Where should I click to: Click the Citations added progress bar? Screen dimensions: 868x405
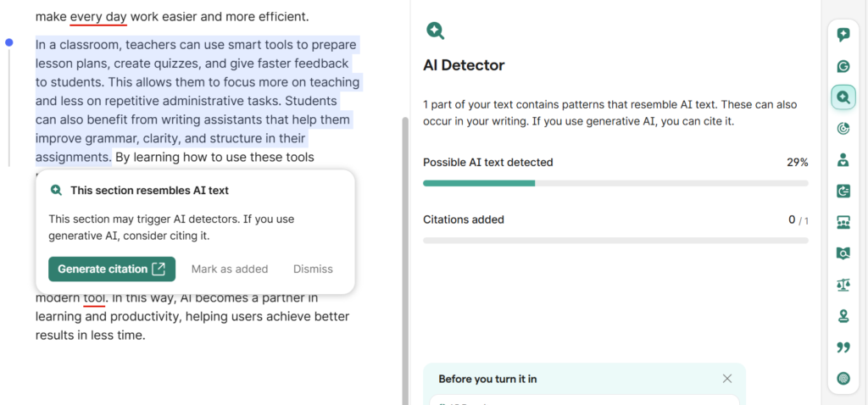coord(615,241)
